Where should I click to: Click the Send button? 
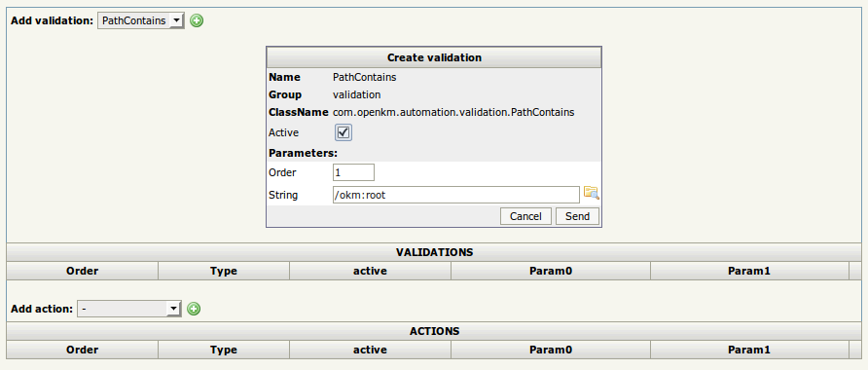coord(577,216)
